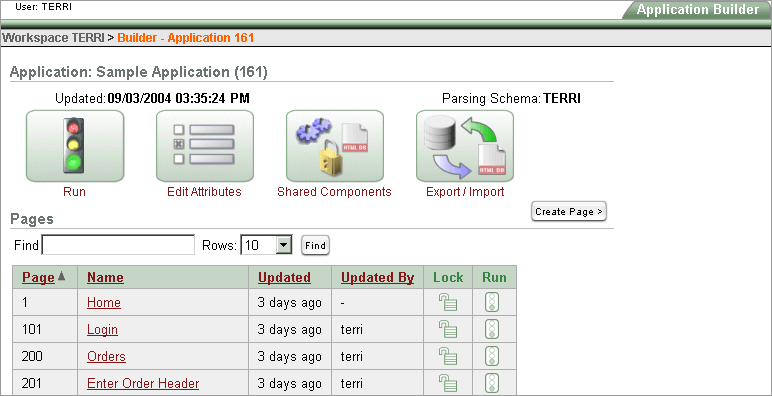Image resolution: width=772 pixels, height=396 pixels.
Task: Open the Enter Order Header page link
Action: coord(143,383)
